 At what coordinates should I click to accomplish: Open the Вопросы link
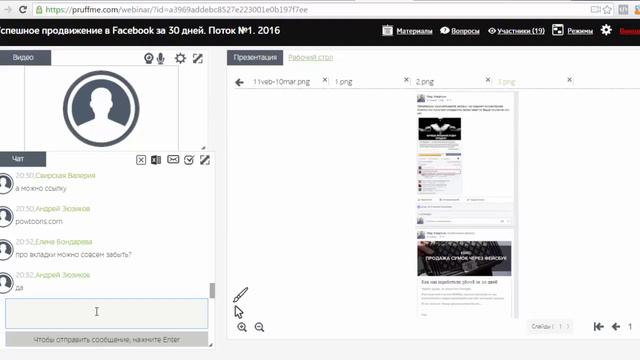tap(465, 31)
